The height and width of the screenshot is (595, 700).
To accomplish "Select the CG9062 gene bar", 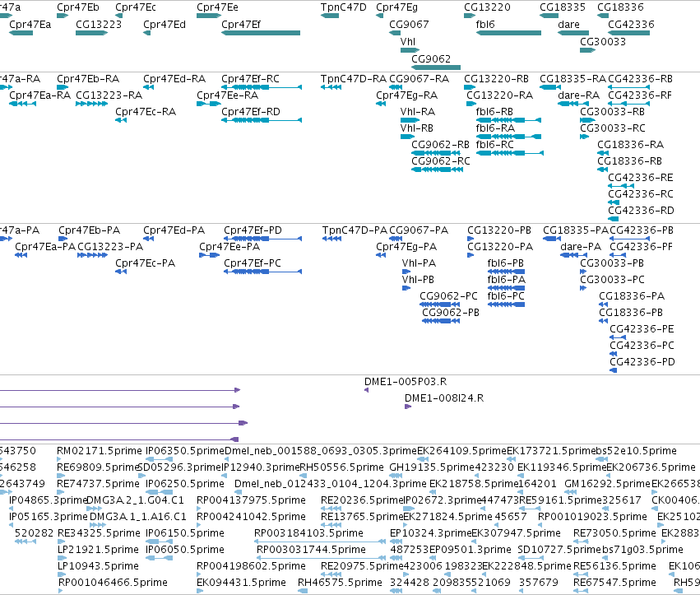I will point(436,67).
